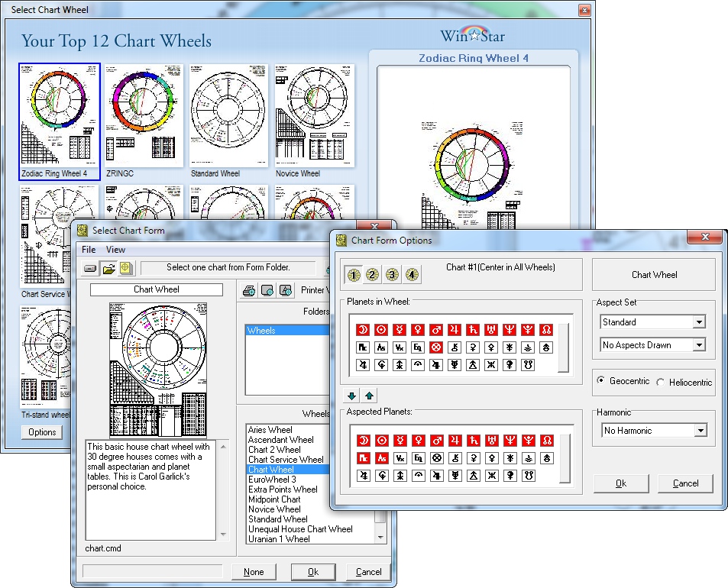The height and width of the screenshot is (588, 728).
Task: Open View menu in Select Chart Form
Action: click(x=115, y=249)
